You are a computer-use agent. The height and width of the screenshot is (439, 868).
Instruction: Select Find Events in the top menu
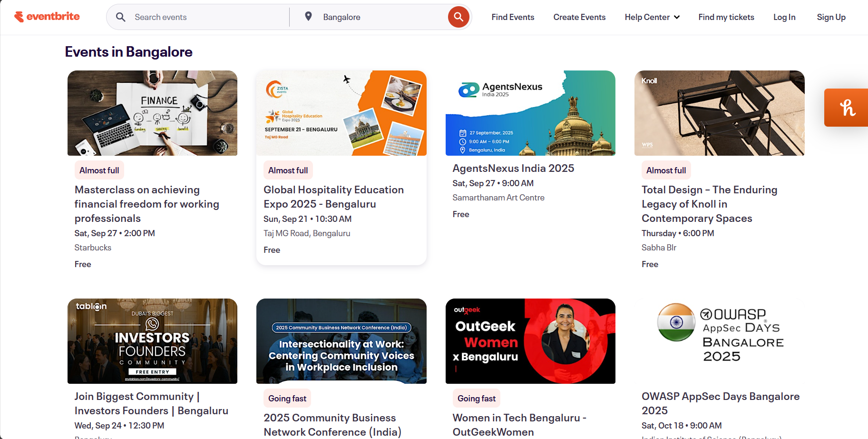(x=513, y=17)
